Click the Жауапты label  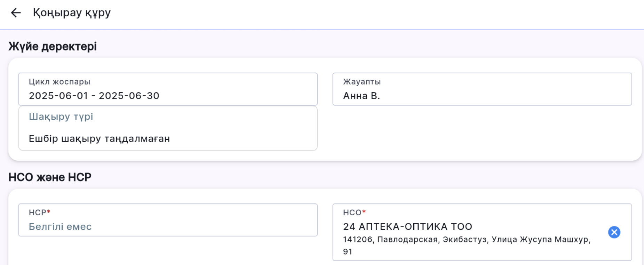pos(362,82)
